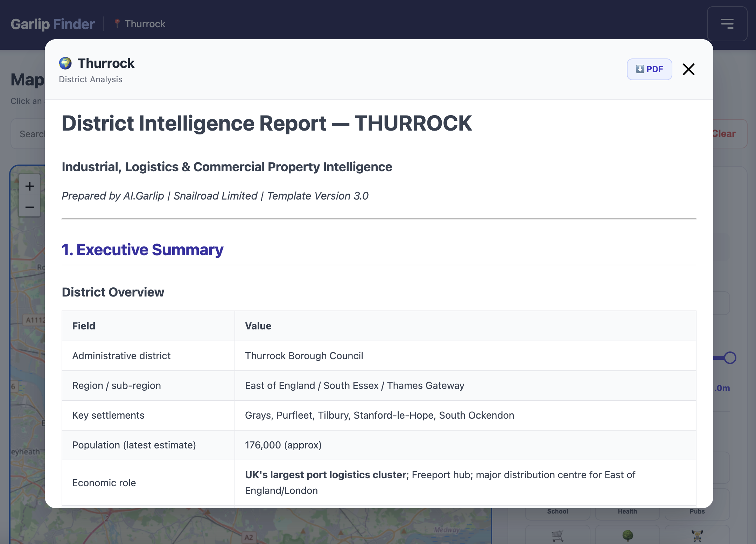Click the tree parks category icon

click(628, 535)
